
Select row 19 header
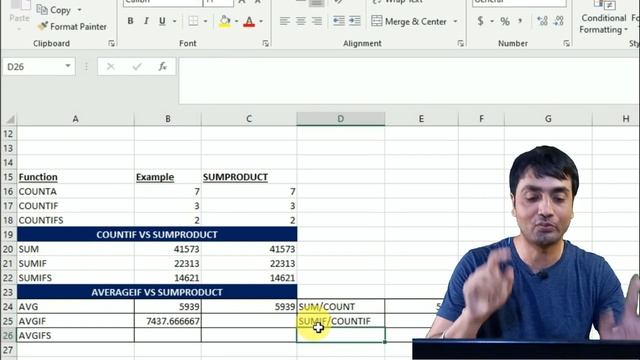(x=8, y=235)
